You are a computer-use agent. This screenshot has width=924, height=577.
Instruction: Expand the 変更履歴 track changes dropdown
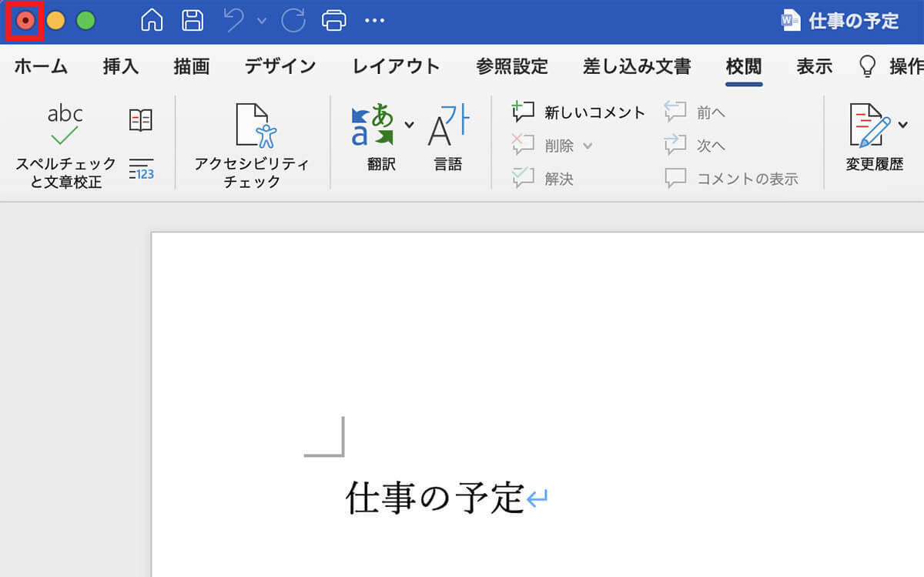(902, 125)
